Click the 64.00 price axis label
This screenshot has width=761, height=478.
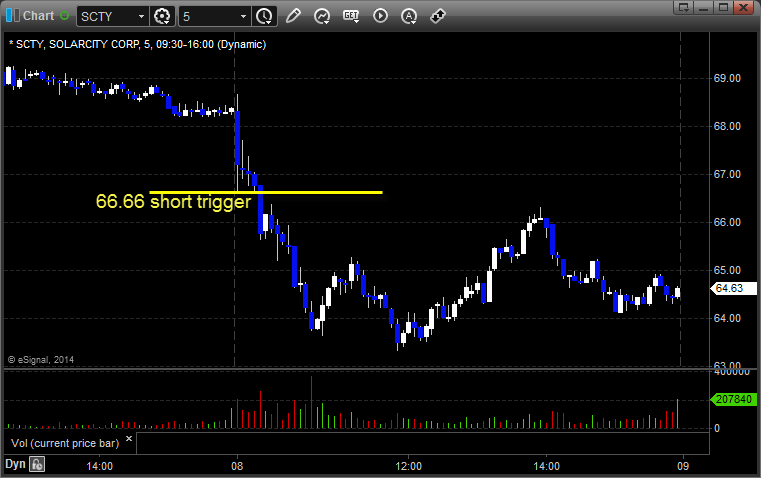(x=727, y=318)
